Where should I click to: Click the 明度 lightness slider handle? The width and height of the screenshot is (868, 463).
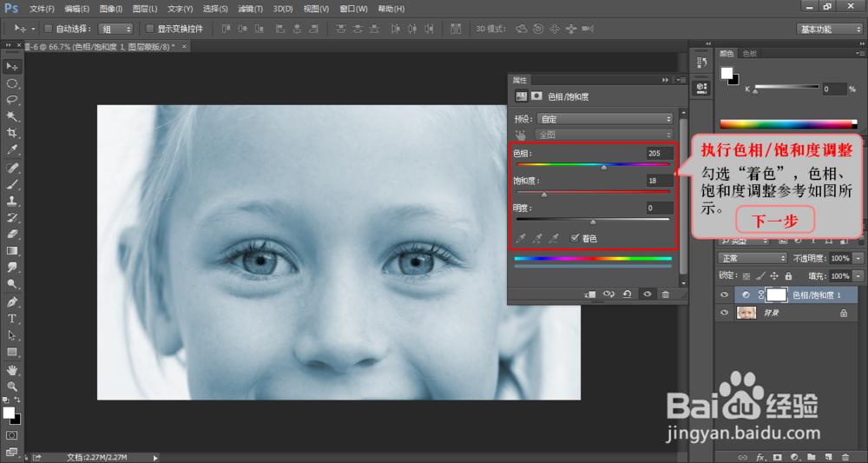point(593,222)
